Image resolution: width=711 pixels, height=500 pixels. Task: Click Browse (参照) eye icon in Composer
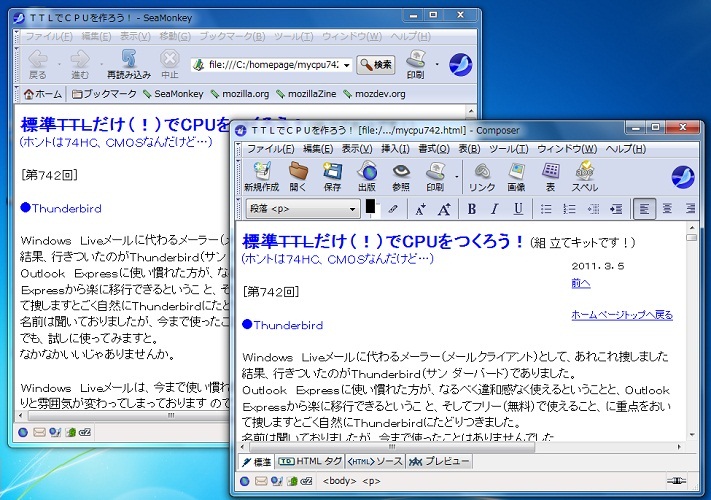(x=401, y=176)
